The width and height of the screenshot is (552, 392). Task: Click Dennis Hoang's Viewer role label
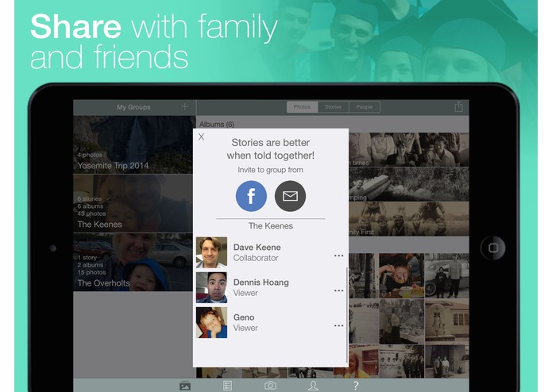click(245, 293)
